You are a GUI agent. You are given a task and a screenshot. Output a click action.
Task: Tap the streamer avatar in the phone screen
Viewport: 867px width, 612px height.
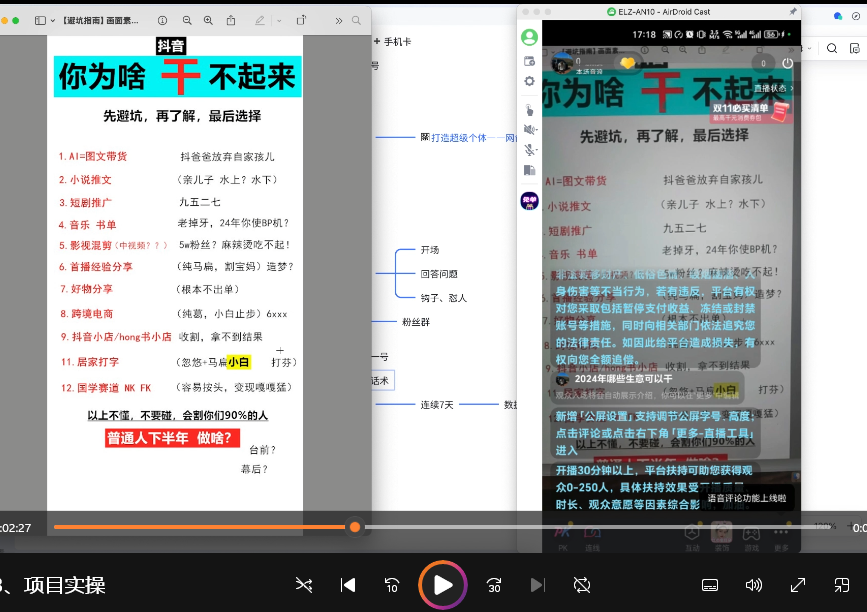(x=562, y=62)
